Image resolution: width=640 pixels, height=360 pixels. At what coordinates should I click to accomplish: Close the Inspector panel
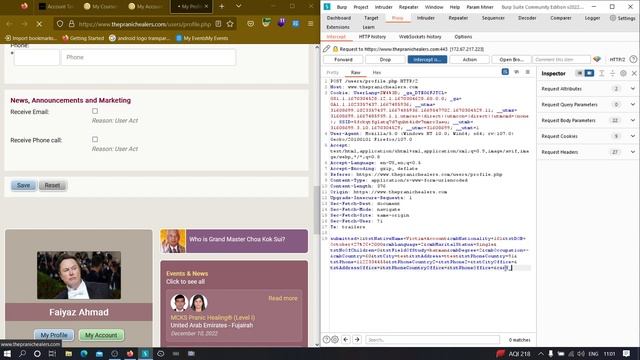634,73
